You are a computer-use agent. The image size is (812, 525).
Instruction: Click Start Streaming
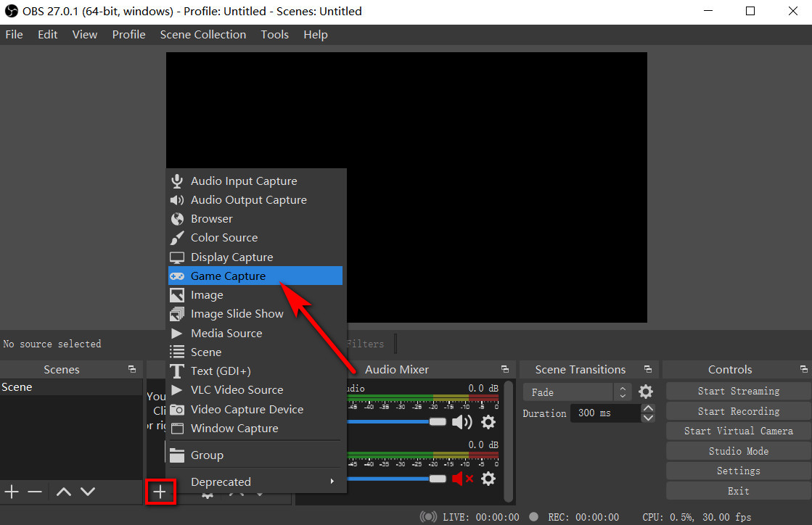click(x=739, y=391)
